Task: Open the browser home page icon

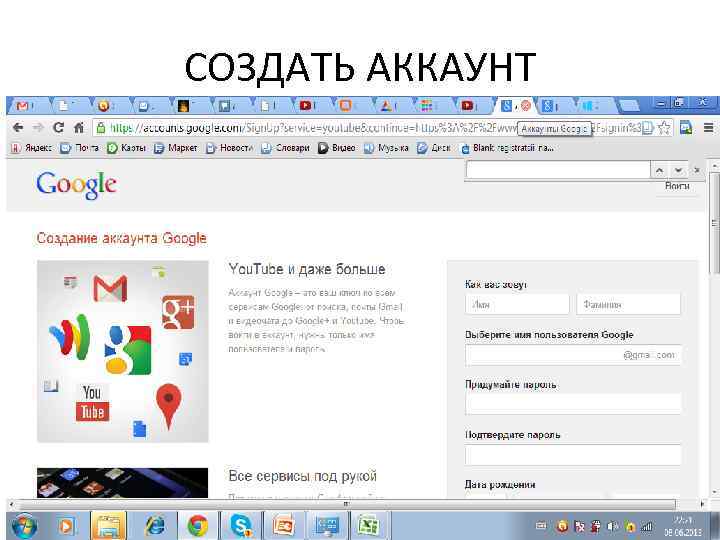Action: [79, 127]
